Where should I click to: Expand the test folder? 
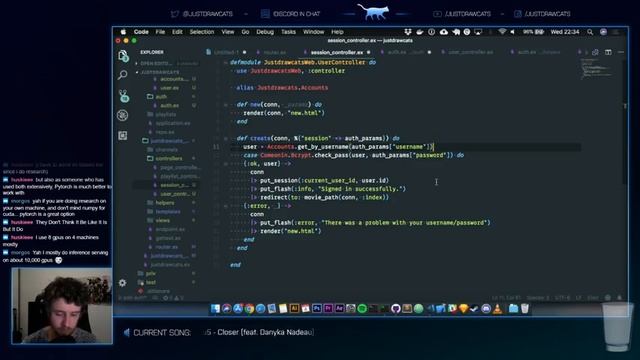[151, 282]
